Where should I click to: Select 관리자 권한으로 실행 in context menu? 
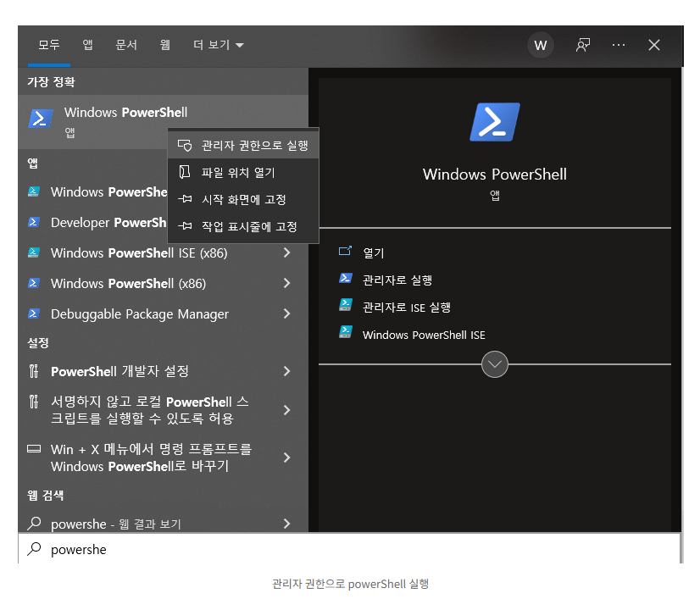click(x=243, y=146)
